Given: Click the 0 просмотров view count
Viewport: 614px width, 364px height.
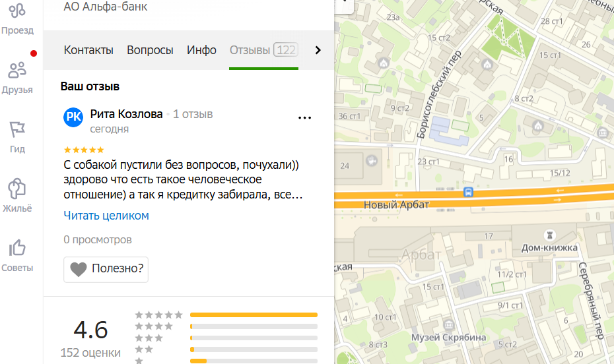Looking at the screenshot, I should tap(98, 239).
